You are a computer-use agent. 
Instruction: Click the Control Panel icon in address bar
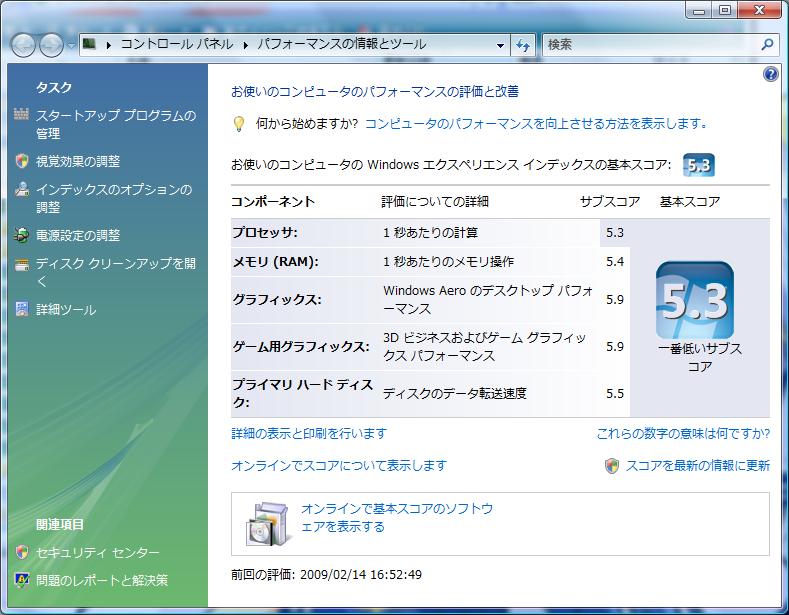(90, 44)
